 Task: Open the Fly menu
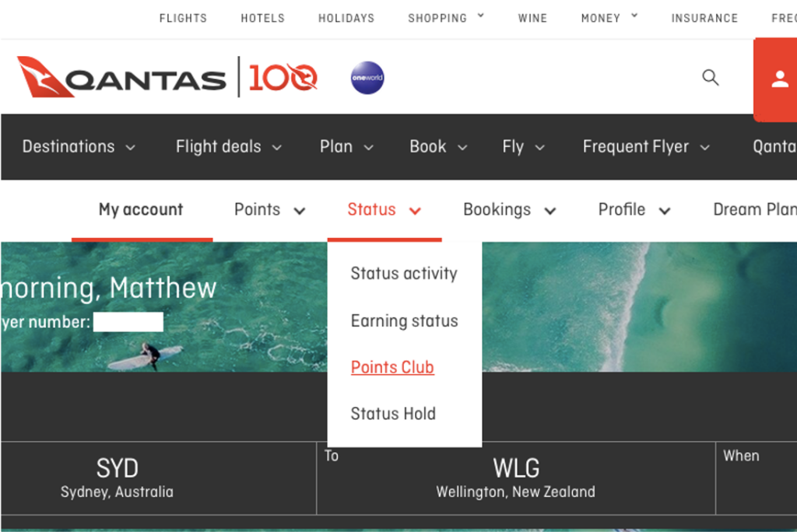coord(515,147)
